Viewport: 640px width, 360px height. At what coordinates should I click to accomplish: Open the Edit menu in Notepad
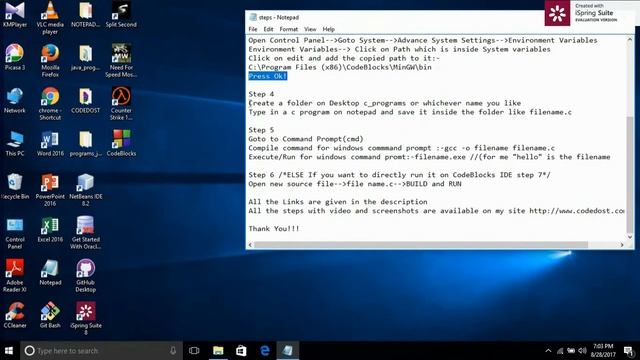point(268,29)
